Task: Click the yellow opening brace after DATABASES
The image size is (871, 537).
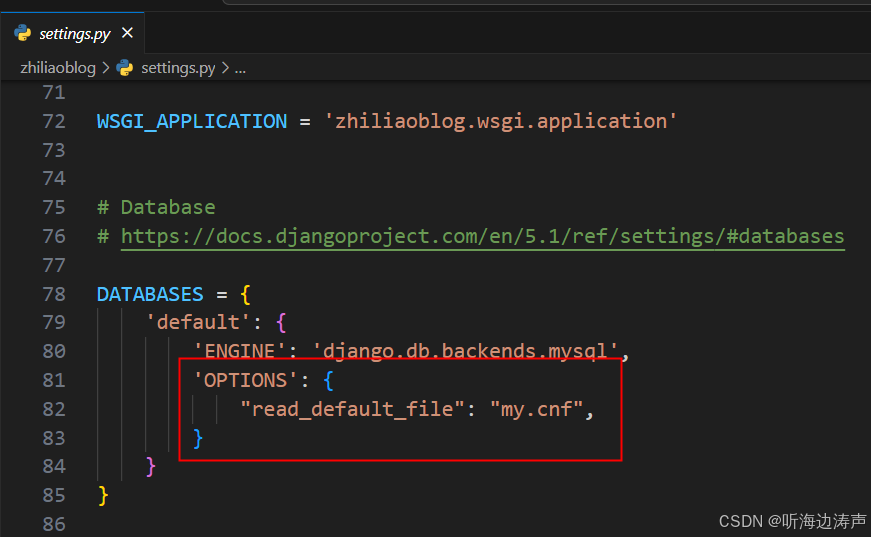Action: pyautogui.click(x=246, y=294)
